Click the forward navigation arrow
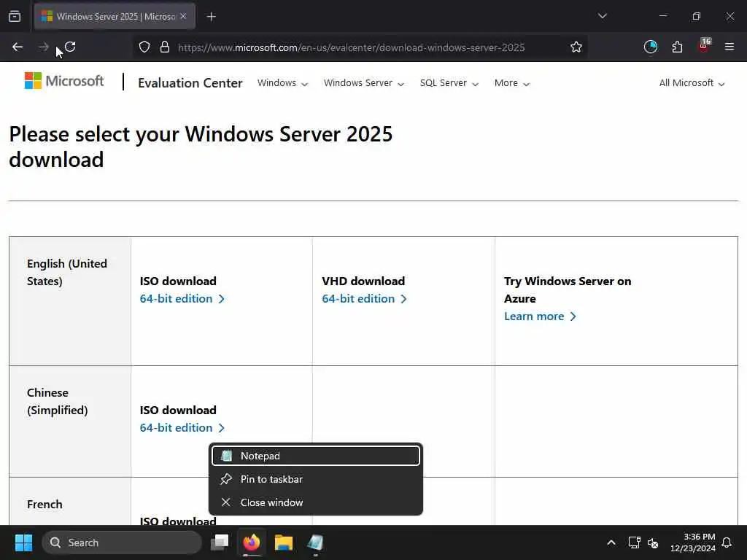This screenshot has width=747, height=560. tap(43, 47)
